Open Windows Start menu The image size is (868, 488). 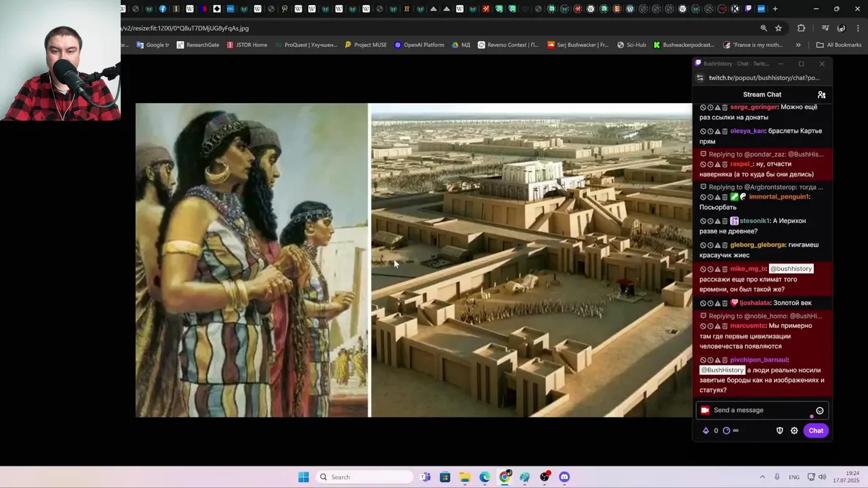point(304,477)
